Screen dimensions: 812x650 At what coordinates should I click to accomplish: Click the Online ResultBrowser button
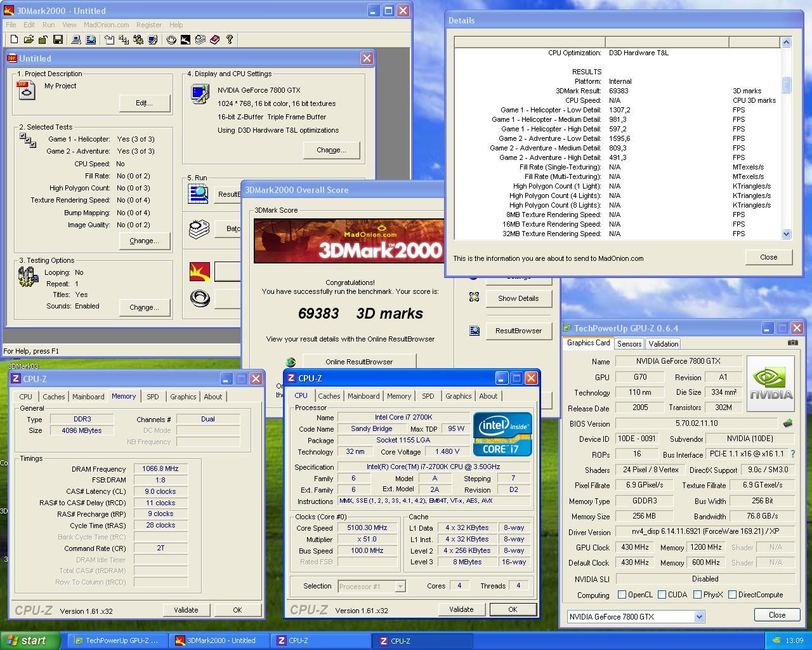[x=359, y=362]
